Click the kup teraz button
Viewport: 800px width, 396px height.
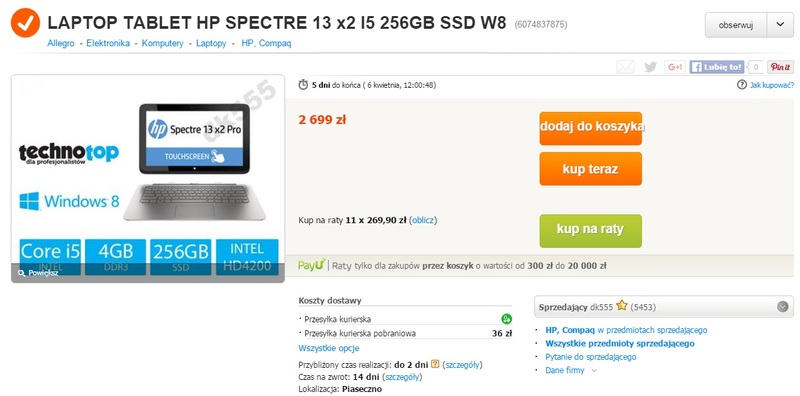coord(591,169)
